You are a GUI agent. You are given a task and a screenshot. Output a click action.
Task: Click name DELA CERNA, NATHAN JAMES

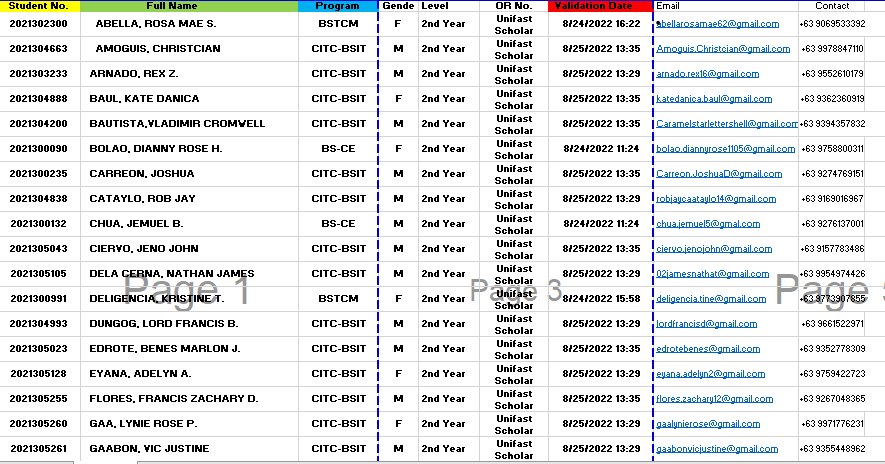(x=172, y=274)
